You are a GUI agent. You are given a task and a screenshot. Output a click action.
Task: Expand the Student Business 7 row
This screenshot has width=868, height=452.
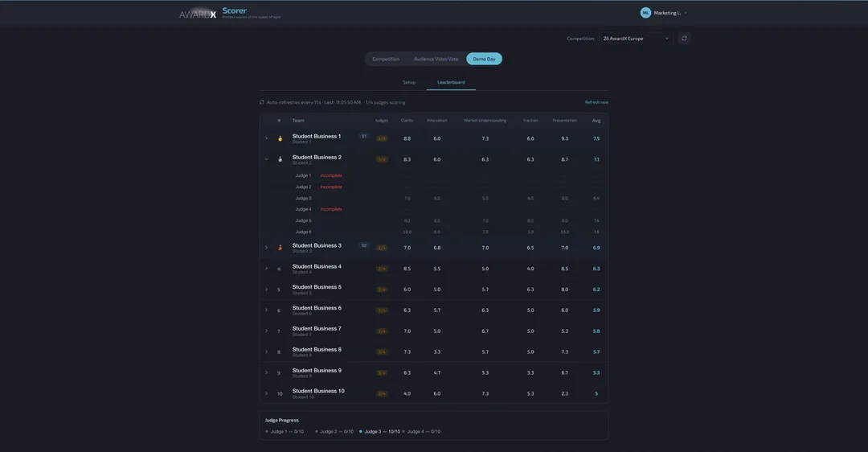tap(266, 331)
